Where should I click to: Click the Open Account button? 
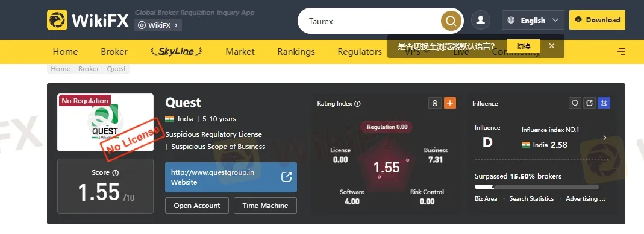coord(197,206)
